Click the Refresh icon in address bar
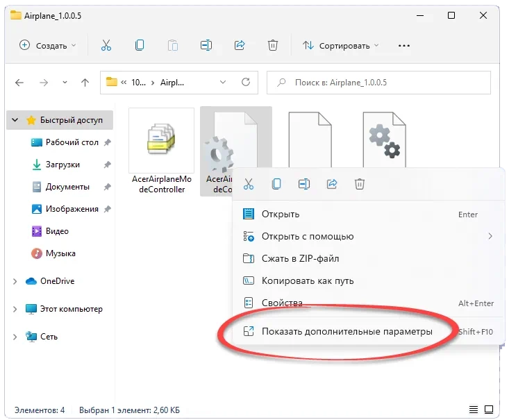The width and height of the screenshot is (509, 420). pyautogui.click(x=246, y=82)
